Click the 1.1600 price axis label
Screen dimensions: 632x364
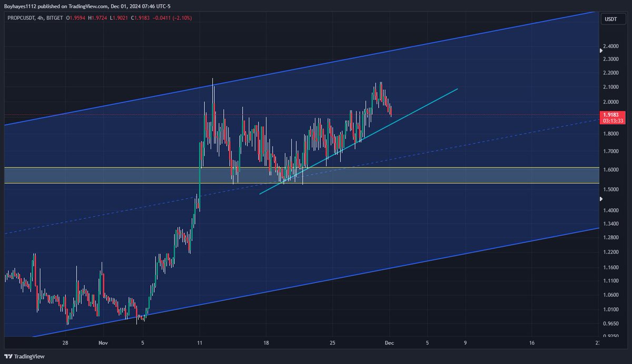pyautogui.click(x=611, y=268)
